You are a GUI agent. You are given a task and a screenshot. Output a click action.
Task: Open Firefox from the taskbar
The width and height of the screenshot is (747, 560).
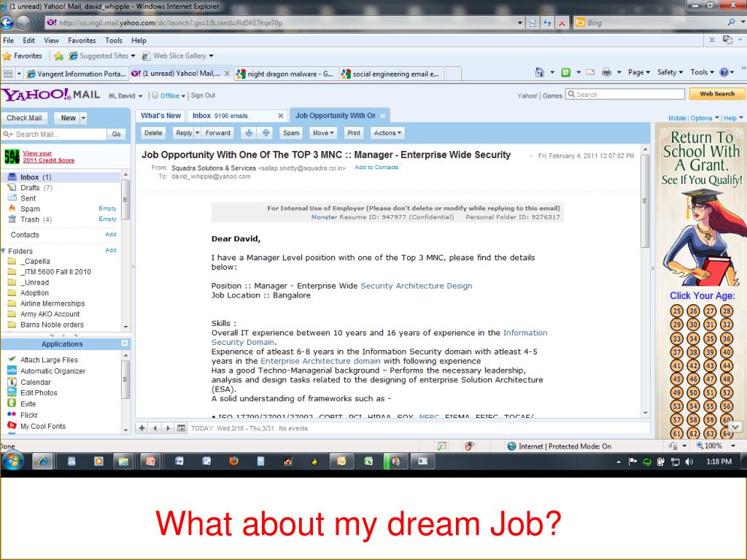point(233,461)
